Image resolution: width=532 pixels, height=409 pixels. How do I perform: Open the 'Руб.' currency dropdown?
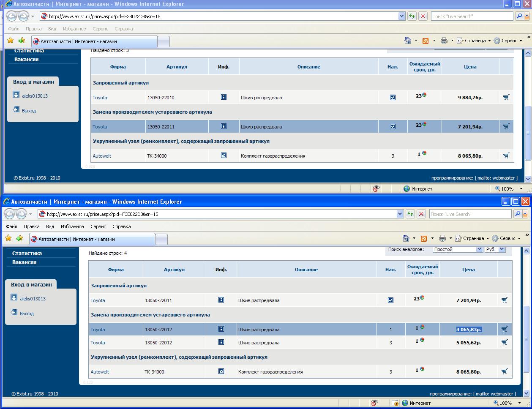point(495,249)
